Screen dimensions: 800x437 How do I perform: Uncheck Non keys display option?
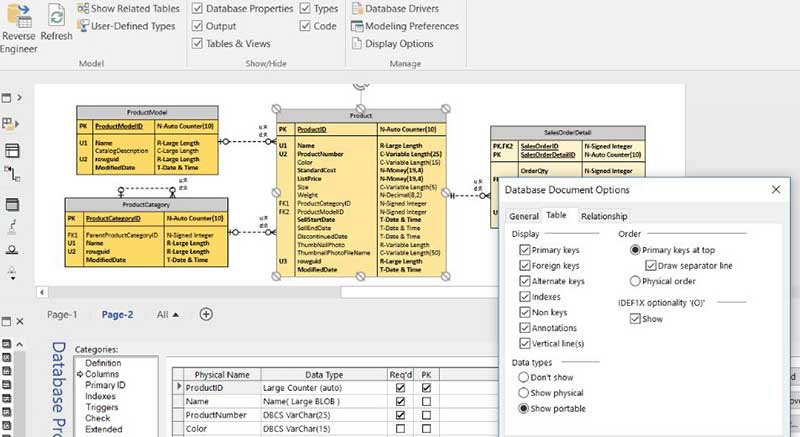pos(524,312)
